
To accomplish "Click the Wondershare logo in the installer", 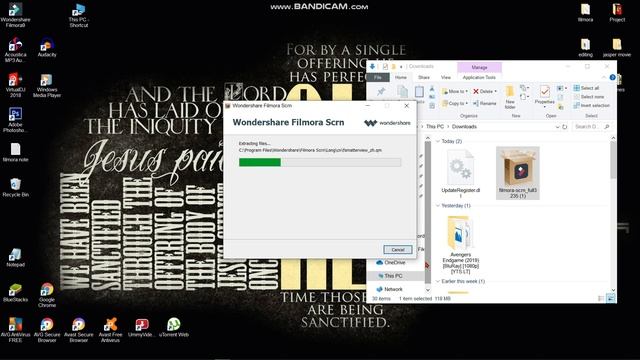I will click(x=387, y=123).
